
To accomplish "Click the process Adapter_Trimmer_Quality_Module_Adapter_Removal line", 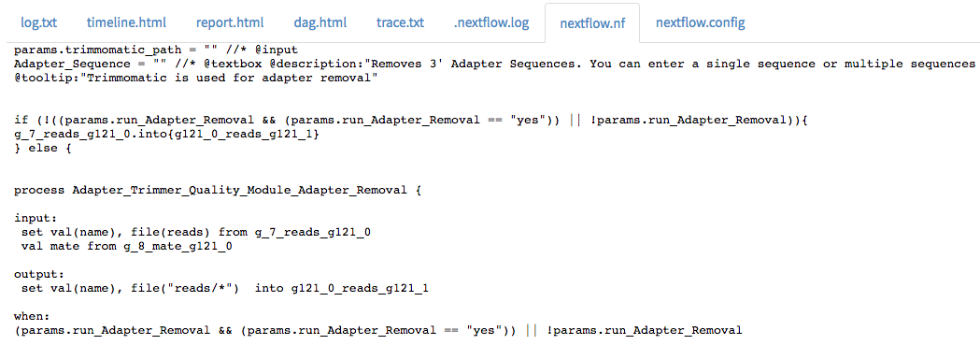I will click(x=218, y=192).
